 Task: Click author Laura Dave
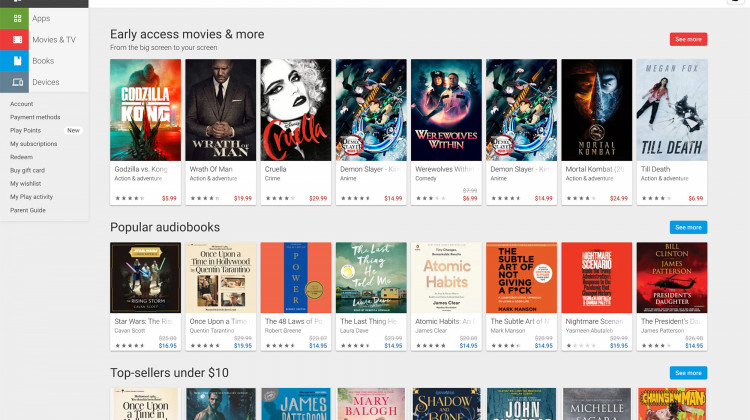point(354,331)
